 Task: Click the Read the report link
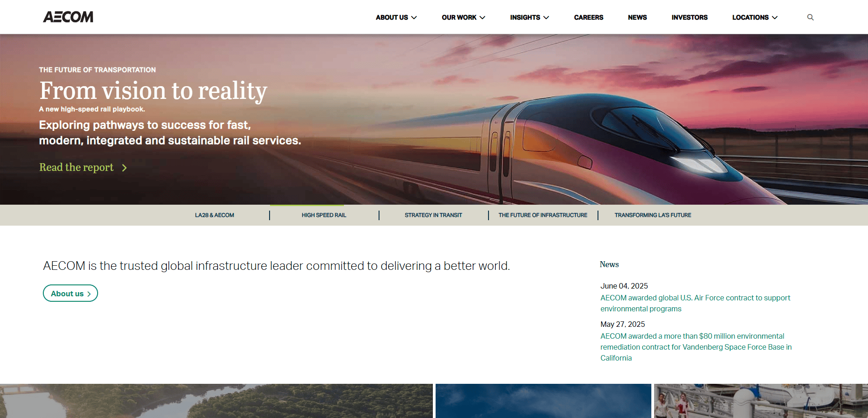(x=76, y=167)
